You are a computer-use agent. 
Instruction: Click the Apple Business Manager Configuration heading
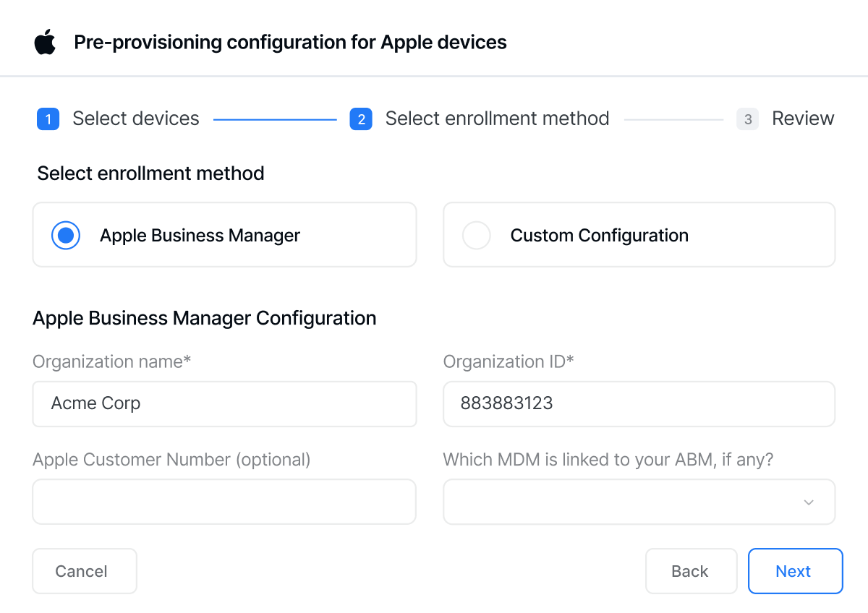pyautogui.click(x=205, y=318)
